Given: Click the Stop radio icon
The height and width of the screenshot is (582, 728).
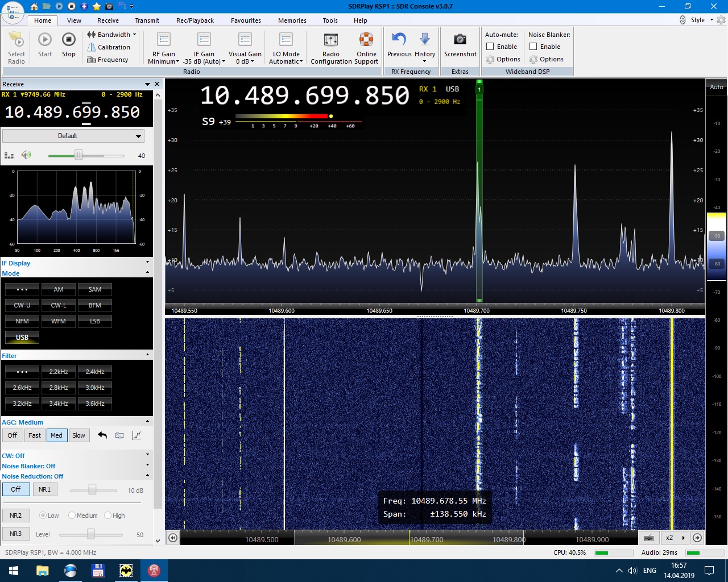Looking at the screenshot, I should 68,40.
